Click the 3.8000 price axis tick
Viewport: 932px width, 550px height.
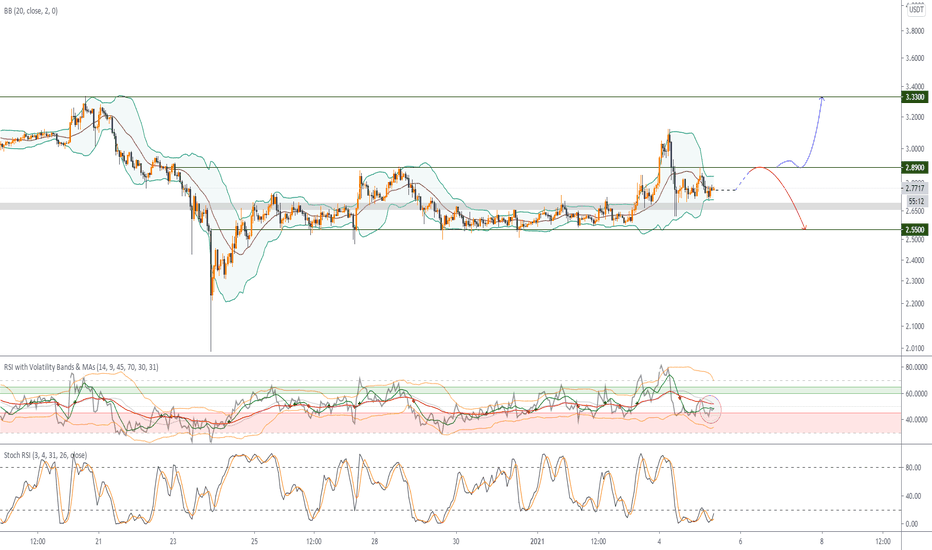tap(915, 31)
